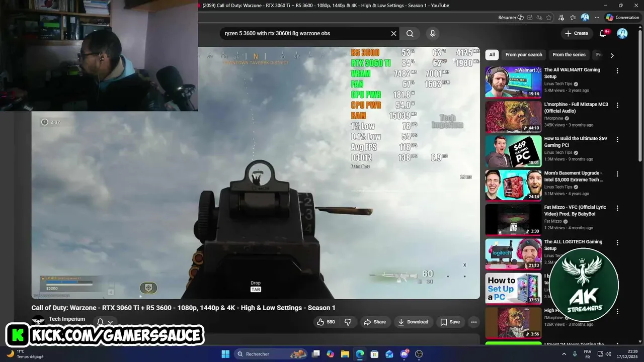The width and height of the screenshot is (644, 362).
Task: Dislike the video with thumbs down
Action: pos(348,322)
